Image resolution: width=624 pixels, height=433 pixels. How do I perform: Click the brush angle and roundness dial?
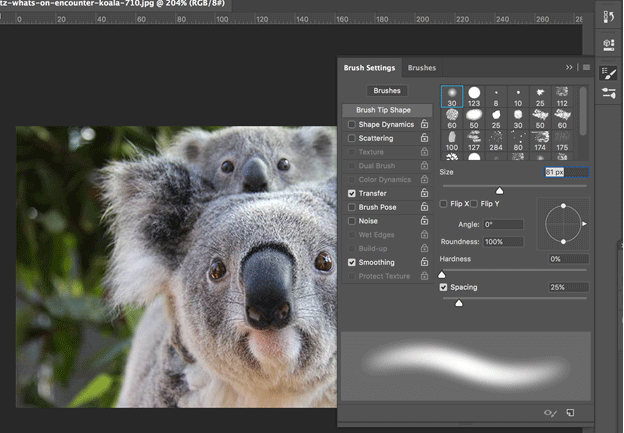coord(563,224)
